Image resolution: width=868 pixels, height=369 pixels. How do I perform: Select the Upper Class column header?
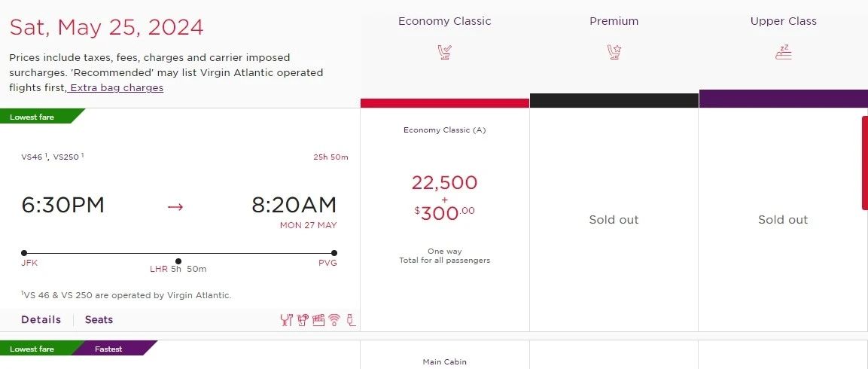pos(784,21)
